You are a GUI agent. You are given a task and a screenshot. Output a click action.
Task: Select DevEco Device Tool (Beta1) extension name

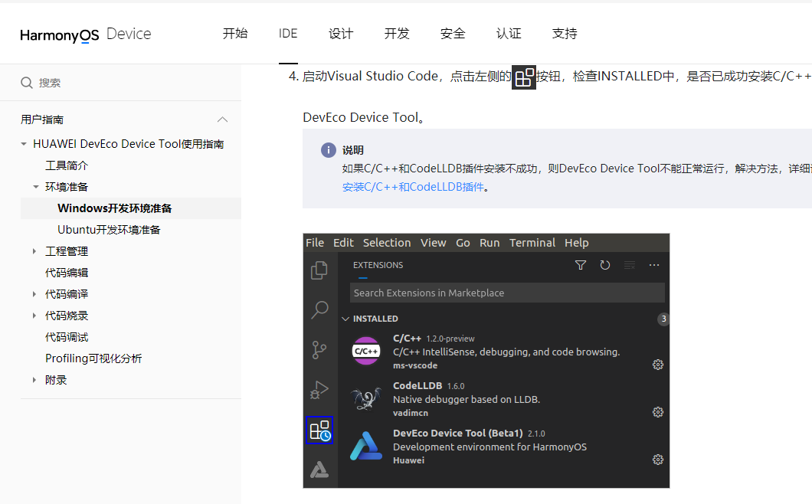tap(458, 434)
